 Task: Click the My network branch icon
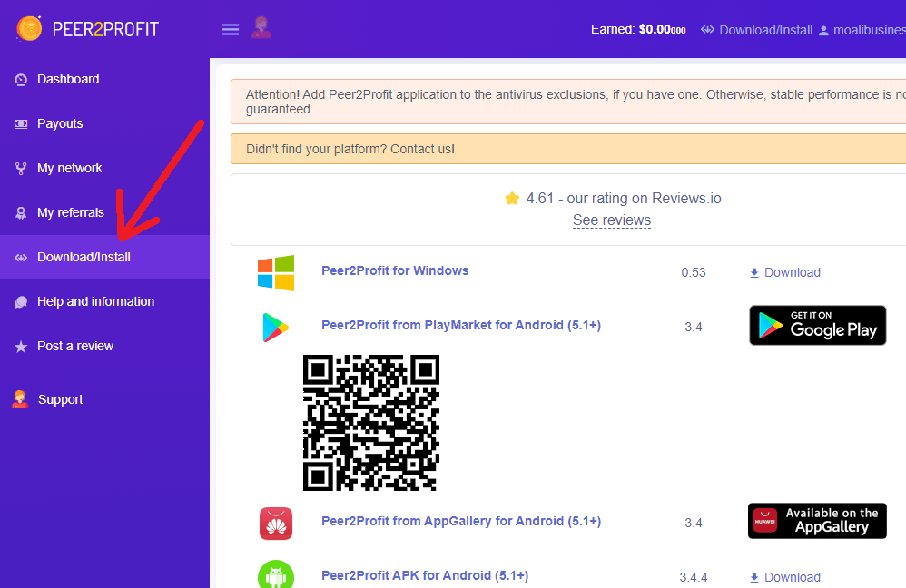tap(21, 169)
